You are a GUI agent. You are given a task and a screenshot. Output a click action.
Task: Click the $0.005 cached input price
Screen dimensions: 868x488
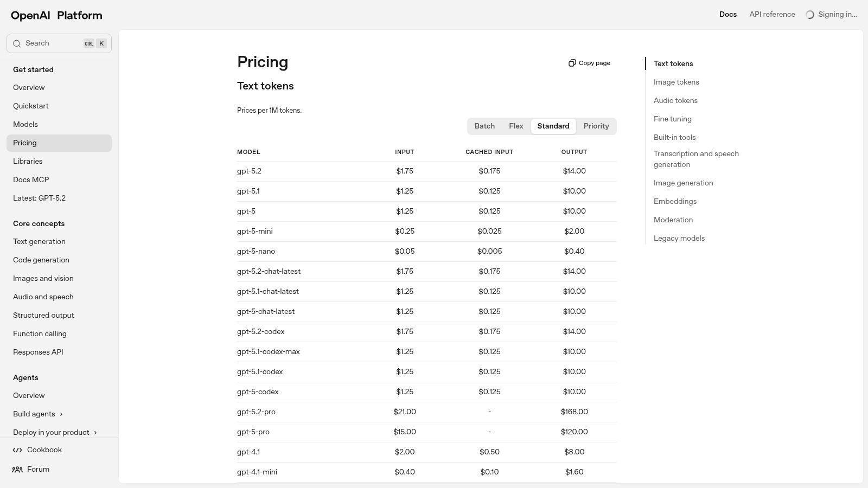(489, 252)
